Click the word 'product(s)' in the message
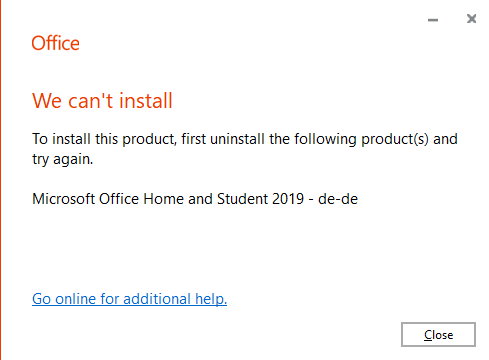Viewport: 489px width, 360px height. click(395, 139)
